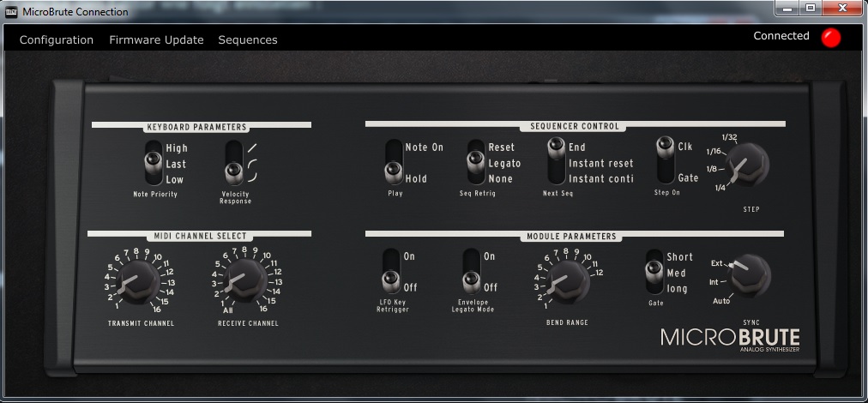Open the Firmware Update menu

156,39
